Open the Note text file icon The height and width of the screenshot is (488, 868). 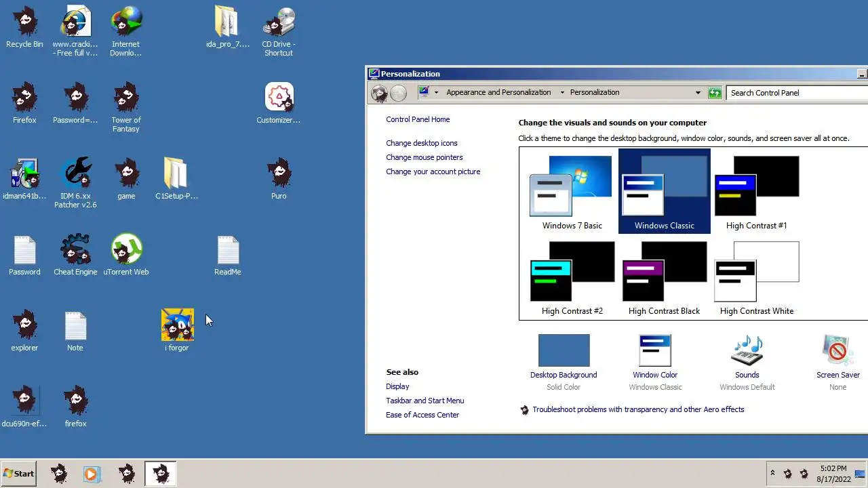[x=75, y=332]
